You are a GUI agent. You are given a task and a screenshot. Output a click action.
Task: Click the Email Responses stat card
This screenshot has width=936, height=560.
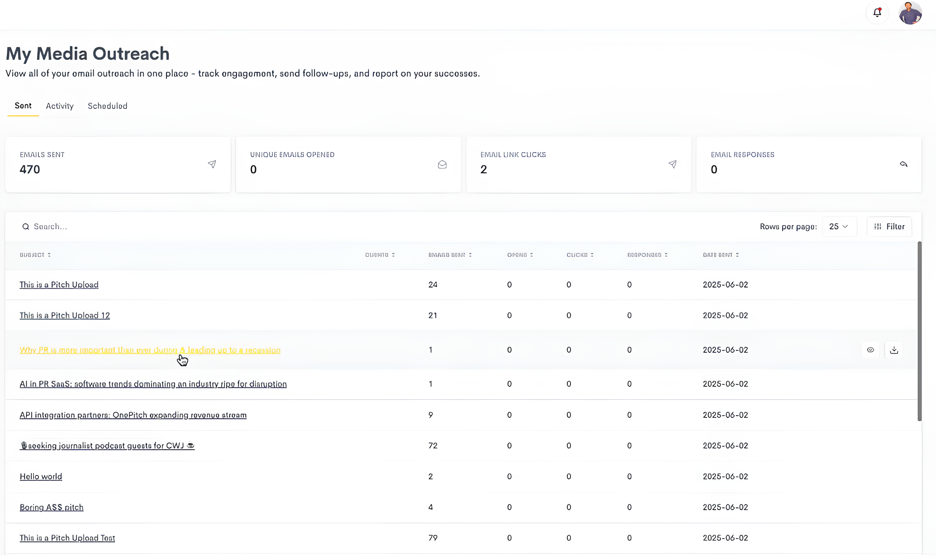[x=809, y=165]
